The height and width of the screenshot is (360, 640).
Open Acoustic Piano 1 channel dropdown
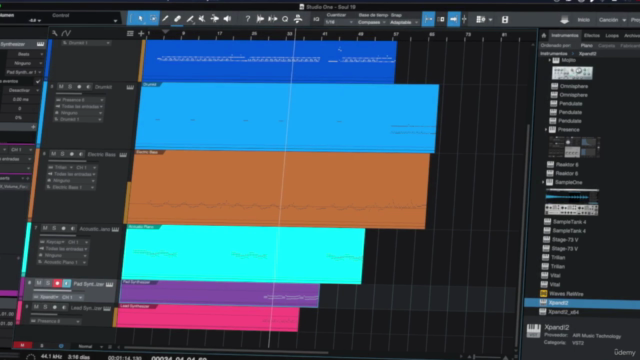pyautogui.click(x=63, y=262)
